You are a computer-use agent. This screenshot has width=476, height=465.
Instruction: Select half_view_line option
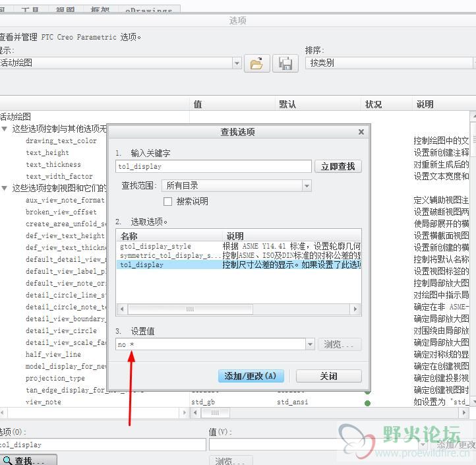click(x=53, y=354)
